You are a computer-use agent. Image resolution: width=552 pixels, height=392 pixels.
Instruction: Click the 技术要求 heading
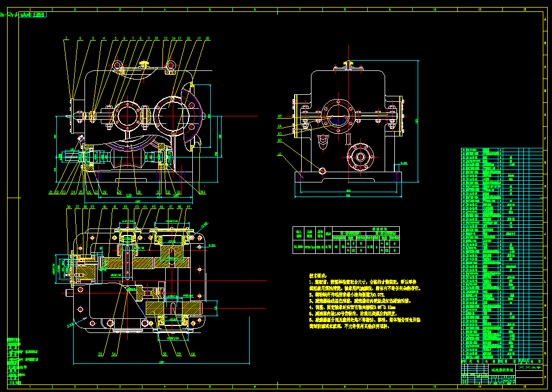click(x=318, y=276)
